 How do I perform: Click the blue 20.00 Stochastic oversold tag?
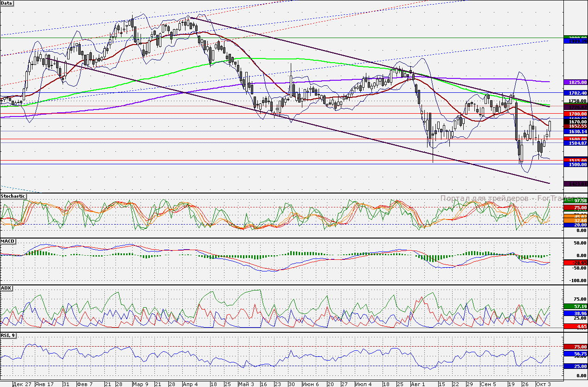click(x=576, y=225)
